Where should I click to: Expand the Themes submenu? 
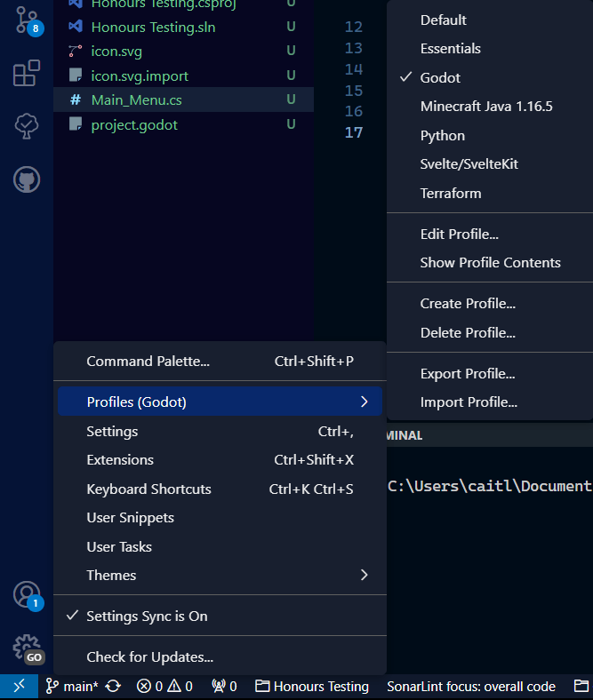[x=220, y=575]
